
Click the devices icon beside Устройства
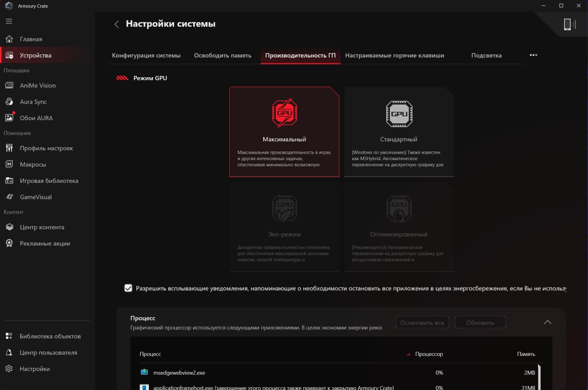(x=9, y=55)
